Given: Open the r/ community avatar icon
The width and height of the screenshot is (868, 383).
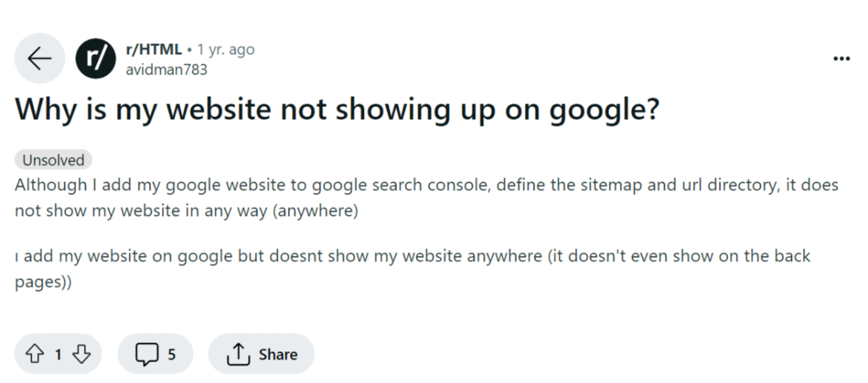Looking at the screenshot, I should coord(95,59).
